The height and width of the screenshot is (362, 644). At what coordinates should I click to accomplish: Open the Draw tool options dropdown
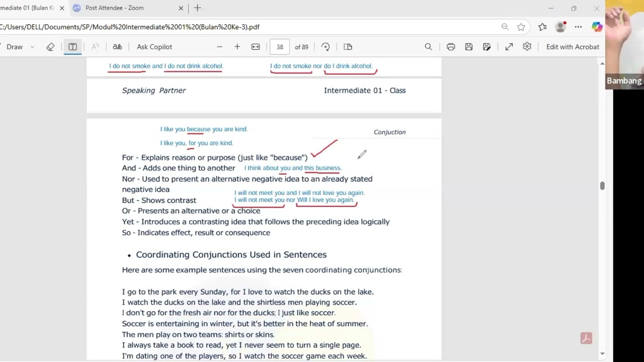click(x=32, y=47)
